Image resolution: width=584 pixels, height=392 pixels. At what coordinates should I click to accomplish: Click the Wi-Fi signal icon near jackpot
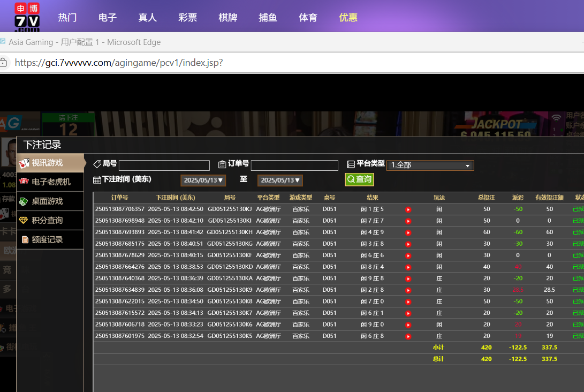(557, 117)
